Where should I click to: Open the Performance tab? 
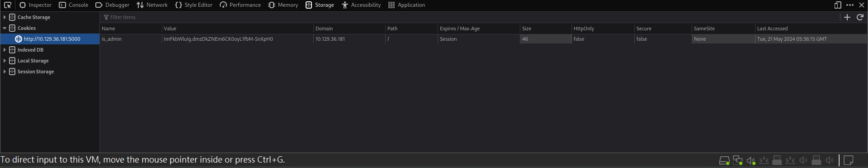240,5
